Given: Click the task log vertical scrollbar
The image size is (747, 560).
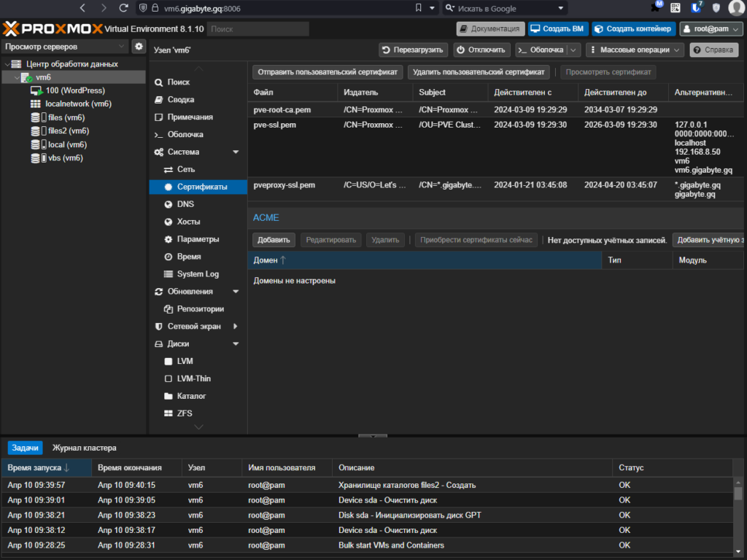Looking at the screenshot, I should [x=738, y=494].
